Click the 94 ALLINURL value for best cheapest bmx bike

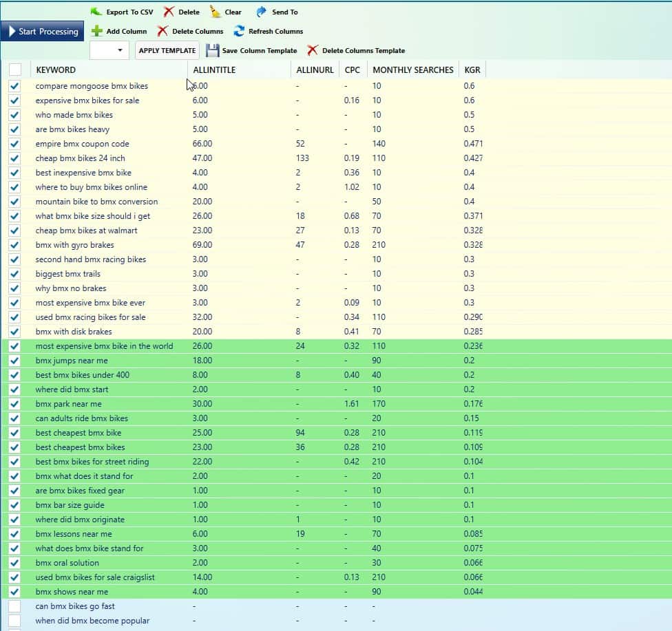pyautogui.click(x=300, y=433)
